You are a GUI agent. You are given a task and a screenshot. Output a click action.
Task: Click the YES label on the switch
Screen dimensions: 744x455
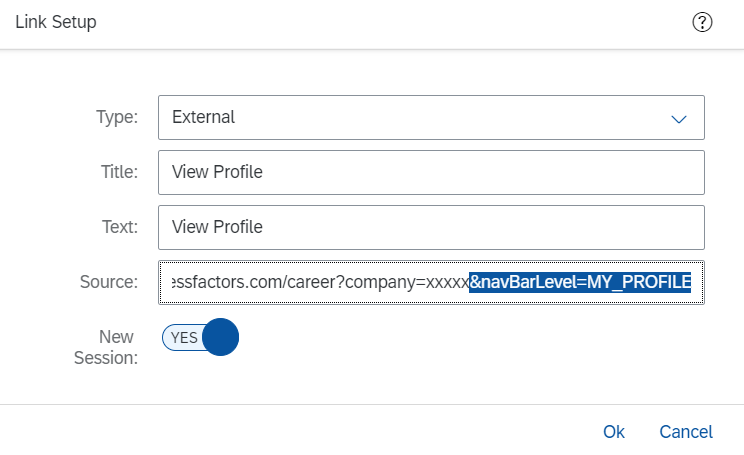coord(184,338)
